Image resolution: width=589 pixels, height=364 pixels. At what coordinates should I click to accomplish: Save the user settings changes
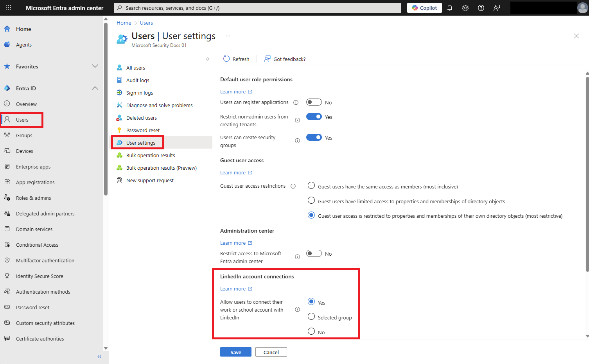[235, 352]
